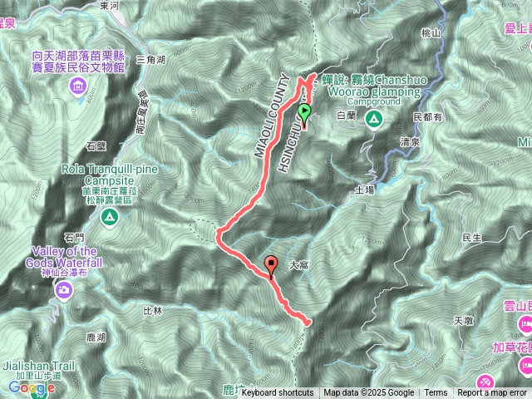This screenshot has width=532, height=399.
Task: Open the Saisiyat folk museum icon
Action: pos(78,86)
